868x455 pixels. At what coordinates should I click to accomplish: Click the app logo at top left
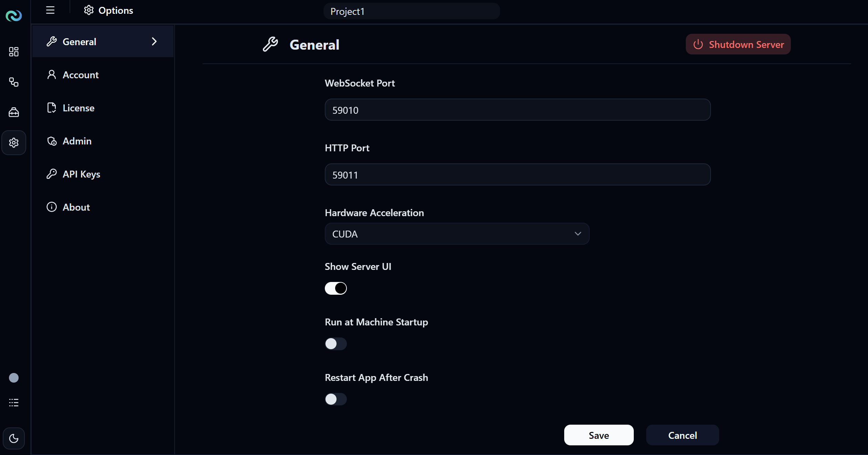14,16
